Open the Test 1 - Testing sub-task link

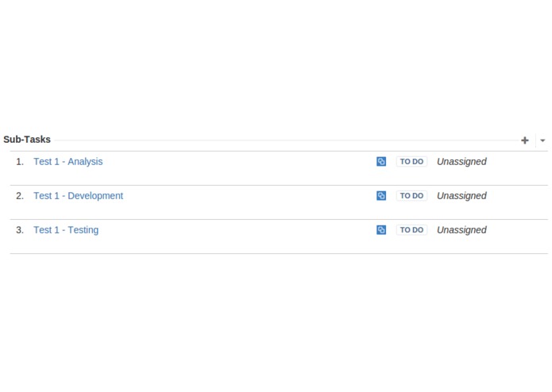click(66, 229)
